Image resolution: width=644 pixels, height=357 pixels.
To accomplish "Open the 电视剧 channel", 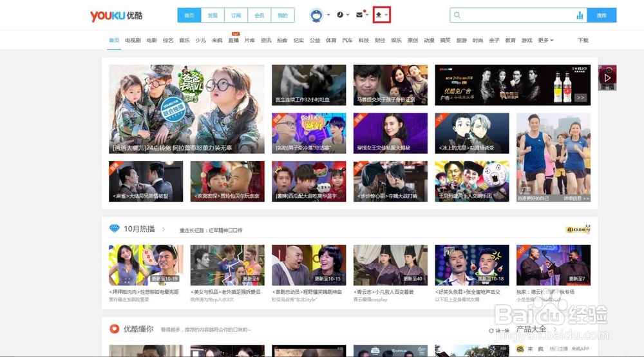I will (x=133, y=40).
